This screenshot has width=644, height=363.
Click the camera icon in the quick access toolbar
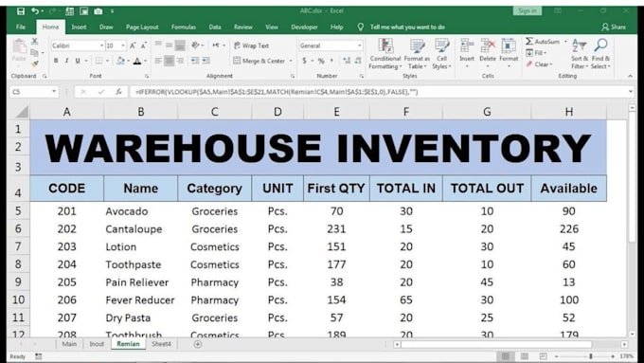coord(98,11)
